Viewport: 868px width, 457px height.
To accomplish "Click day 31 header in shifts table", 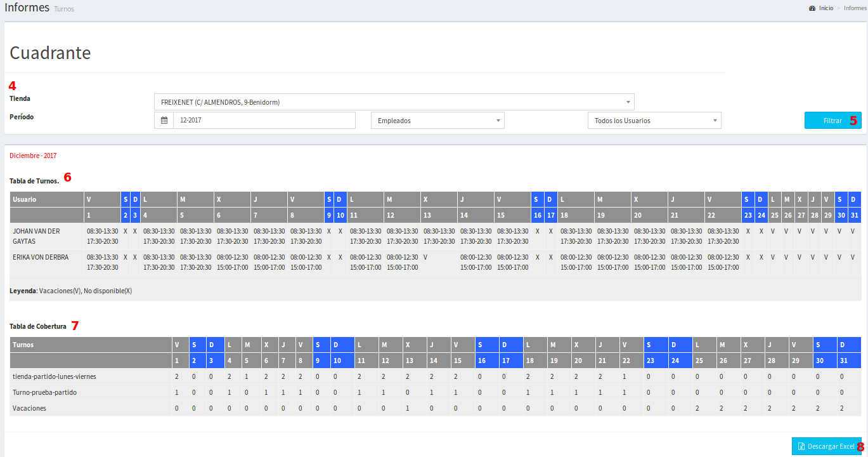I will tap(854, 215).
